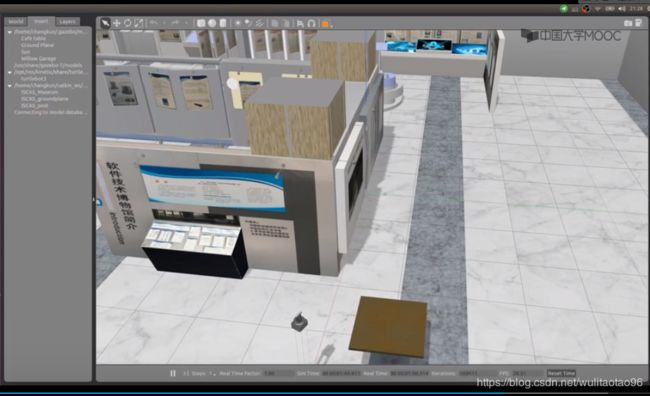Select the Sun model in list
Screen dimensions: 650x396
pos(25,52)
